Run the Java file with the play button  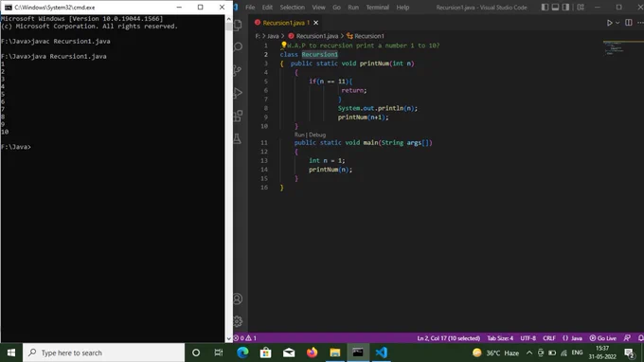pyautogui.click(x=610, y=23)
